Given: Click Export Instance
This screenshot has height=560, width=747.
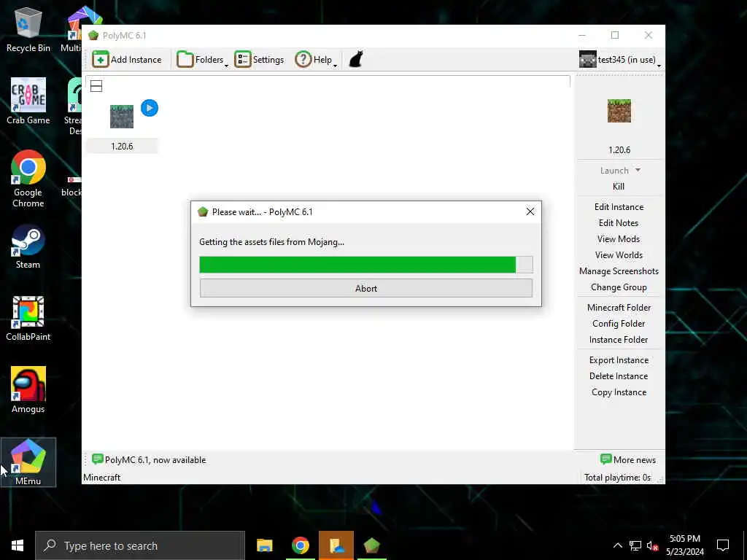Looking at the screenshot, I should [619, 360].
